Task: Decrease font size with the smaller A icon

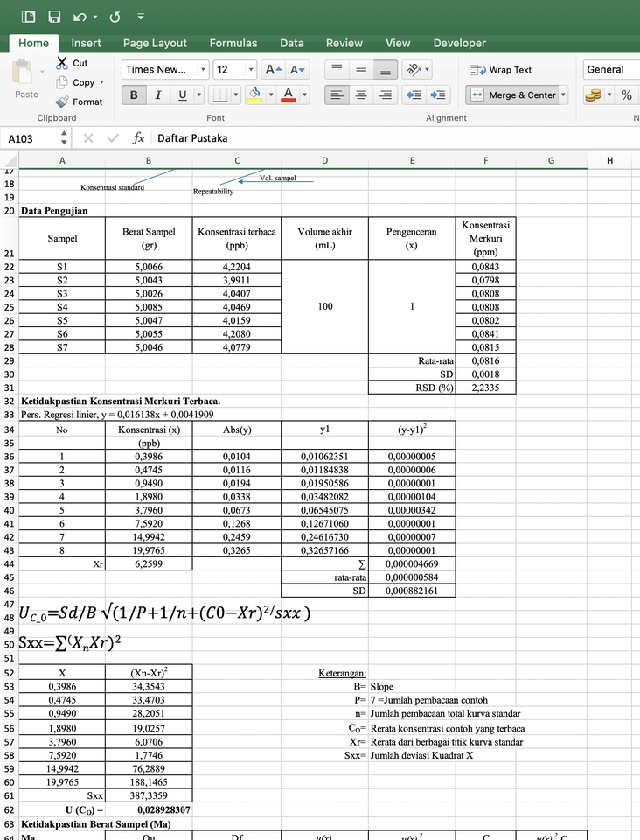Action: pyautogui.click(x=297, y=70)
